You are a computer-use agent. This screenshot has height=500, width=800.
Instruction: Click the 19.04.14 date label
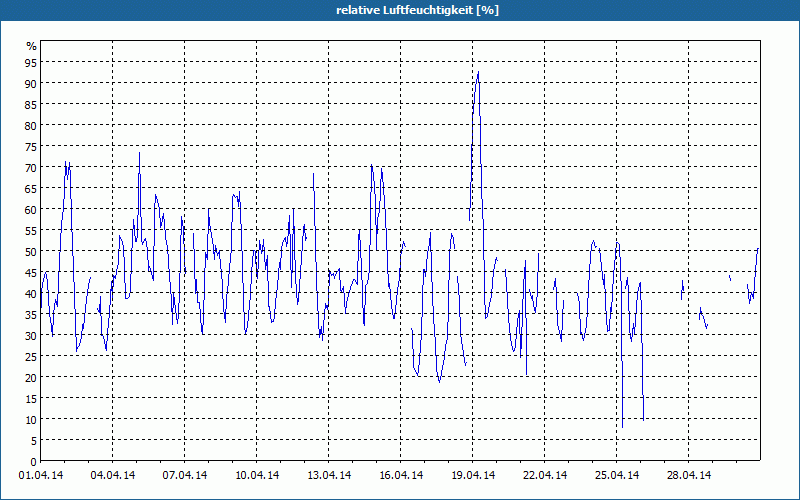click(473, 476)
